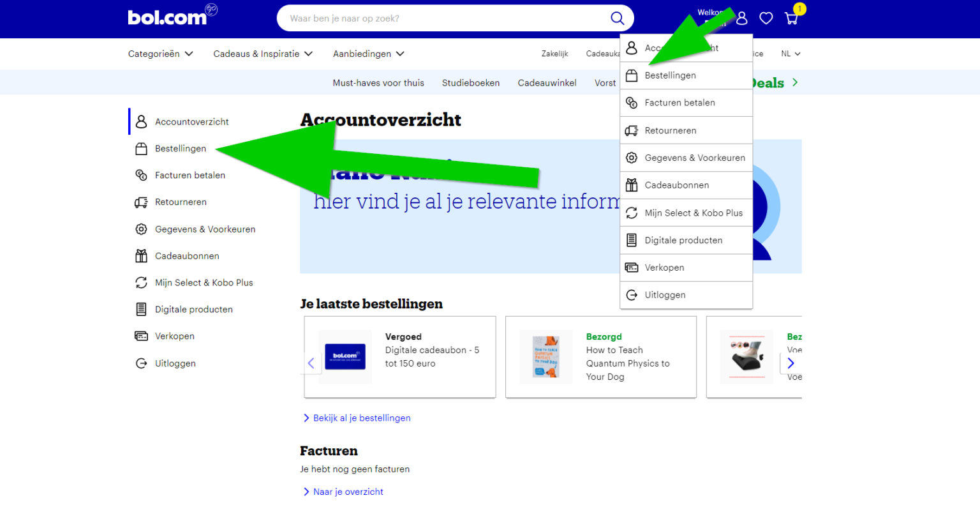Open the account person icon in header
The image size is (980, 514).
click(x=741, y=19)
